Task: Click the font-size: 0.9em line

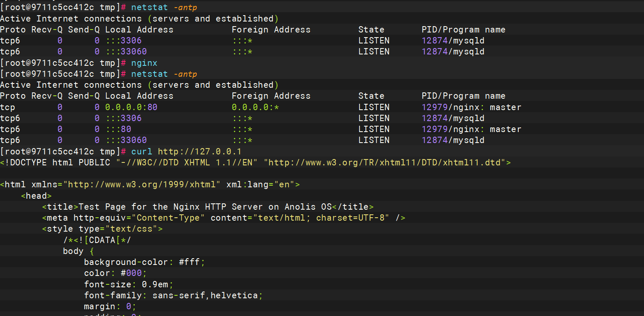Action: [x=129, y=284]
